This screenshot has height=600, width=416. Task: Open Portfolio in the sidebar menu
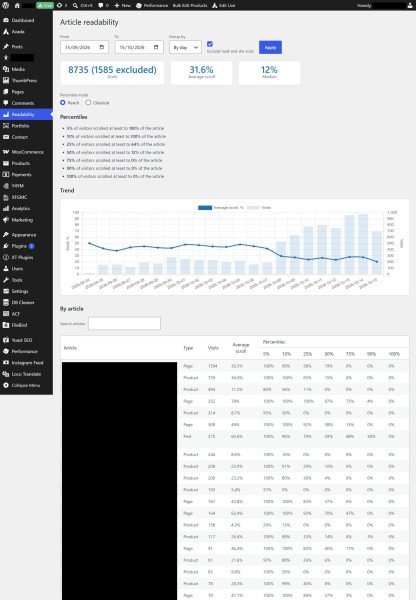26,126
